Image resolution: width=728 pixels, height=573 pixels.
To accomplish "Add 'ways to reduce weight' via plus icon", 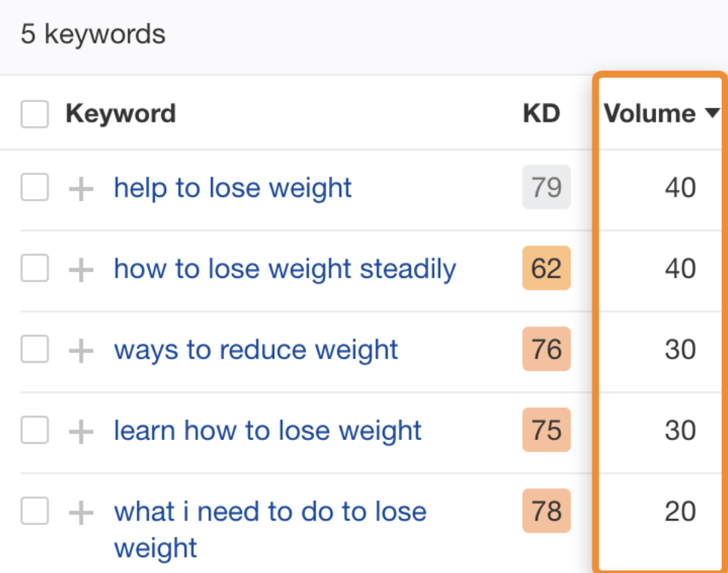I will pos(81,350).
